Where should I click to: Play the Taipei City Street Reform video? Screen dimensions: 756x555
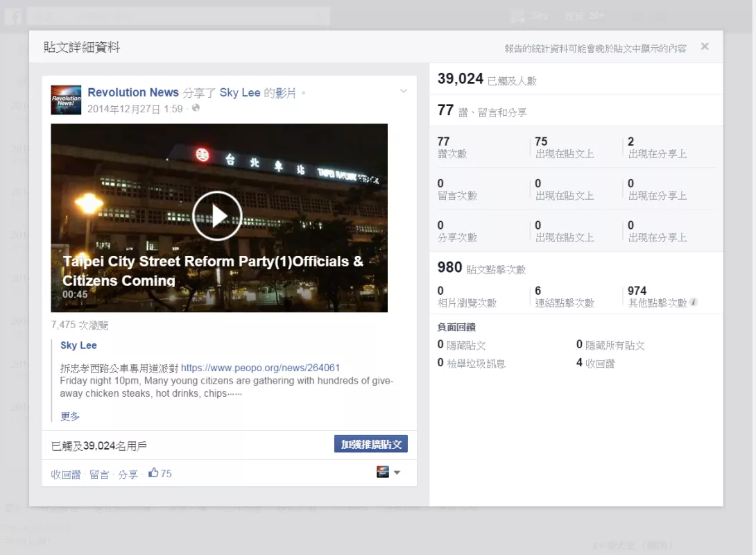tap(217, 216)
